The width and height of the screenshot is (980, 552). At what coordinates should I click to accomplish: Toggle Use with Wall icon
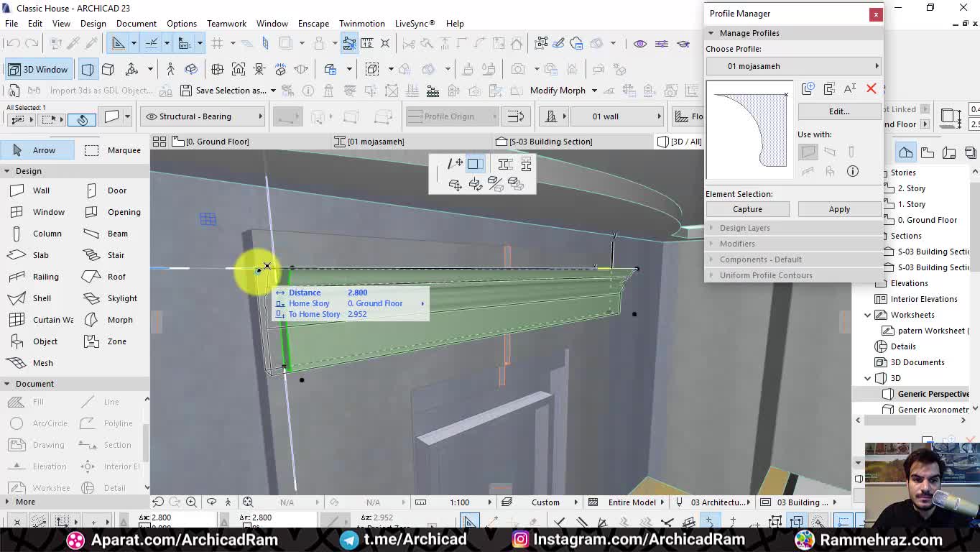click(x=808, y=152)
